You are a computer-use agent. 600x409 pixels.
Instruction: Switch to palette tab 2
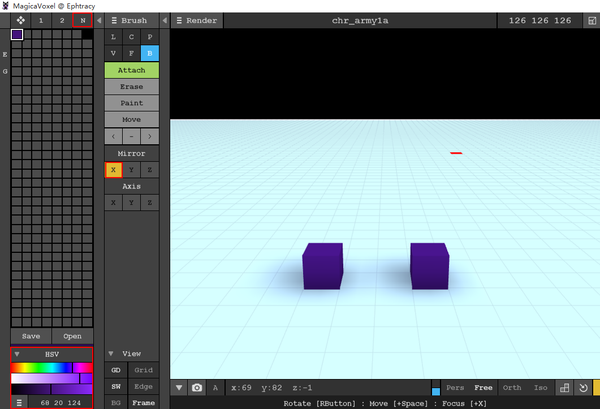click(x=61, y=20)
